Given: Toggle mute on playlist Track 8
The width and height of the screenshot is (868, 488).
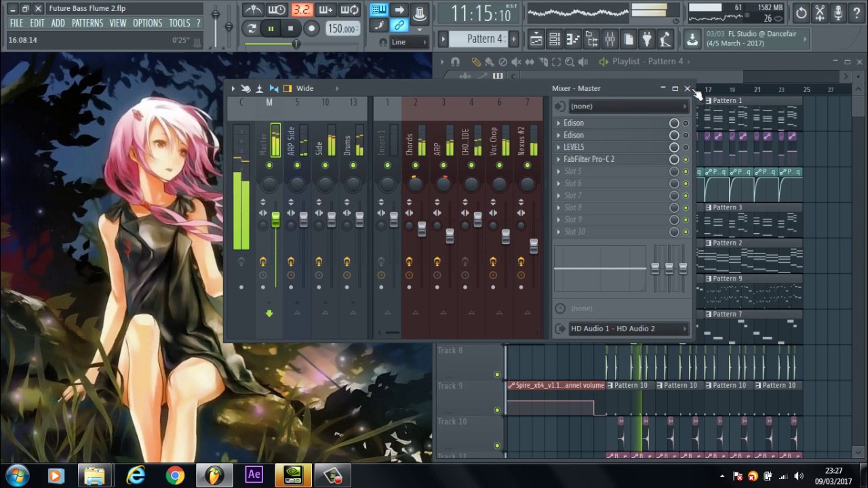Looking at the screenshot, I should pyautogui.click(x=497, y=375).
